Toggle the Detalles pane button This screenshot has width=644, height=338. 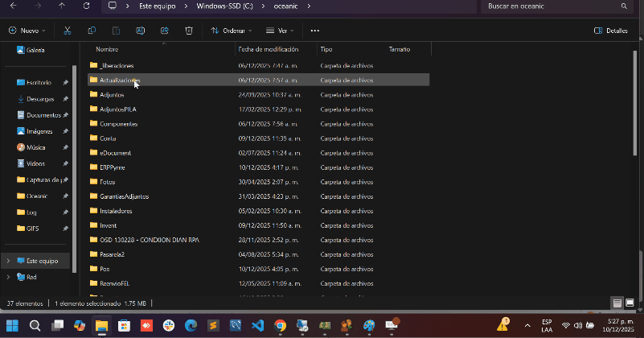click(610, 31)
